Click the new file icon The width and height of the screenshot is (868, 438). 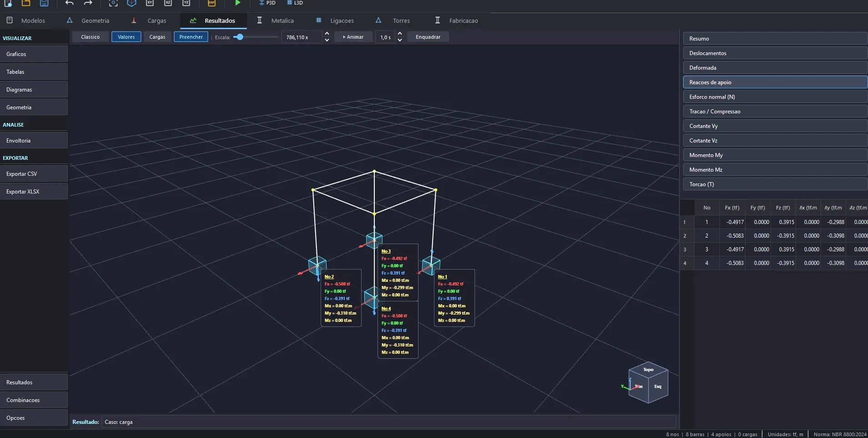coord(8,3)
